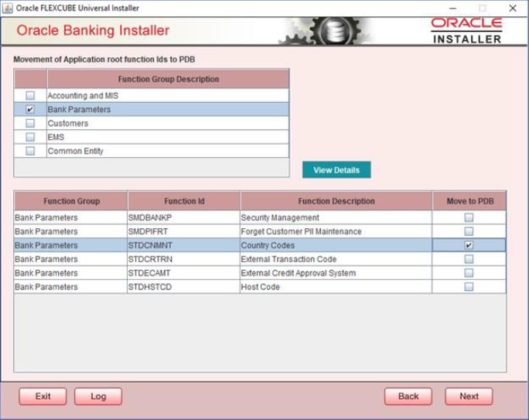Click the Move to PDB column header
Screen dimensions: 529x420
[x=469, y=201]
